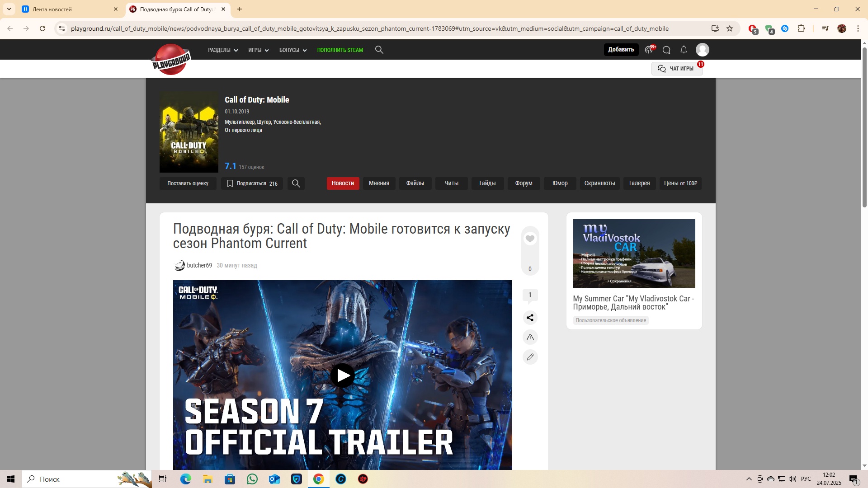Viewport: 868px width, 488px height.
Task: Select the Скриншоты tab
Action: point(599,183)
